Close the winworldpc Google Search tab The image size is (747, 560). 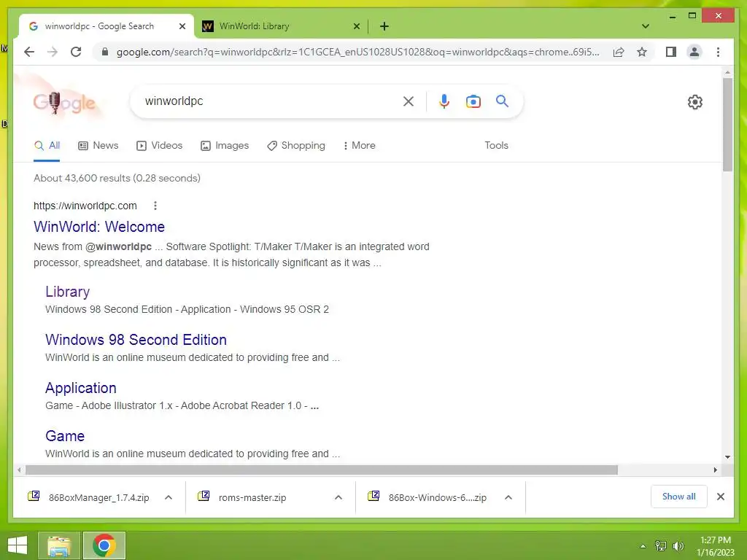(x=182, y=26)
